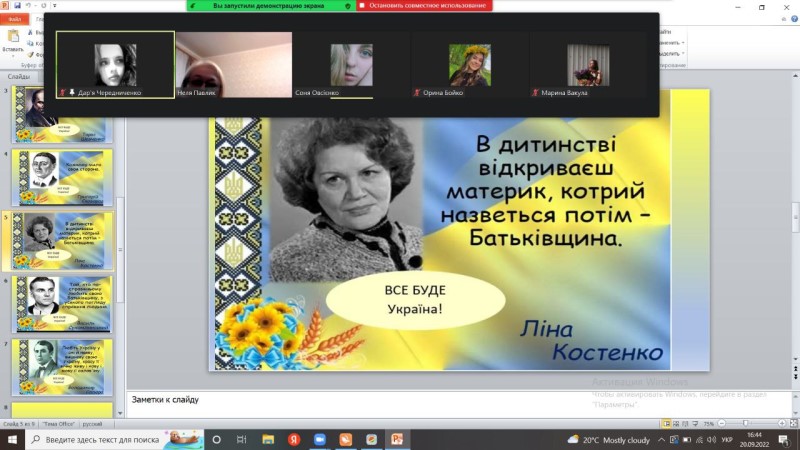
Task: Click the Format Painter brush icon
Action: (31, 54)
